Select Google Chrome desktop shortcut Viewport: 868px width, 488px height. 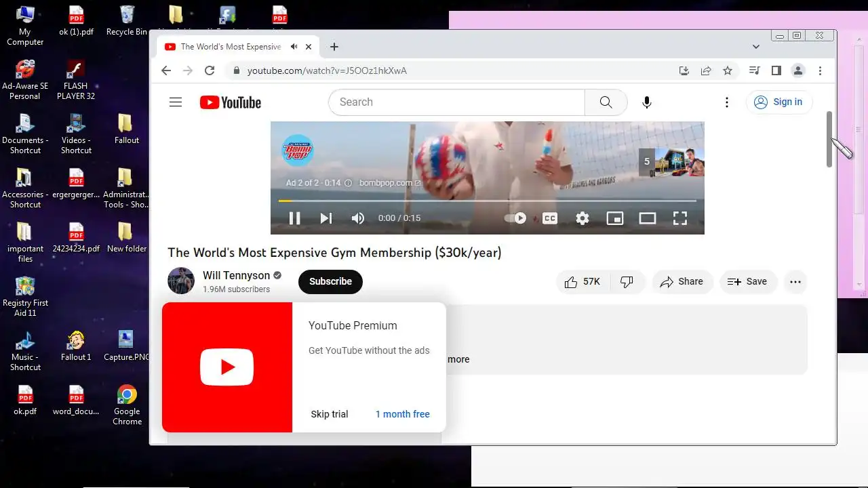[127, 405]
